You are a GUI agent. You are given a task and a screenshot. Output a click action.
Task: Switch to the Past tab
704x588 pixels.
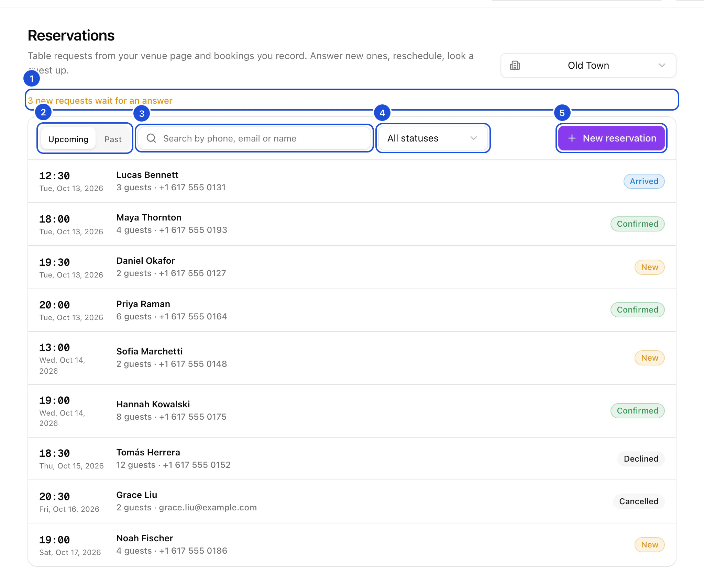coord(113,139)
